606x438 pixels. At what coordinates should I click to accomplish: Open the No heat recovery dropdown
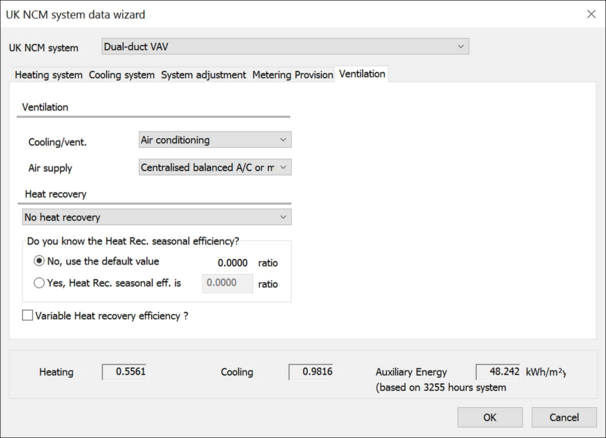coord(156,217)
